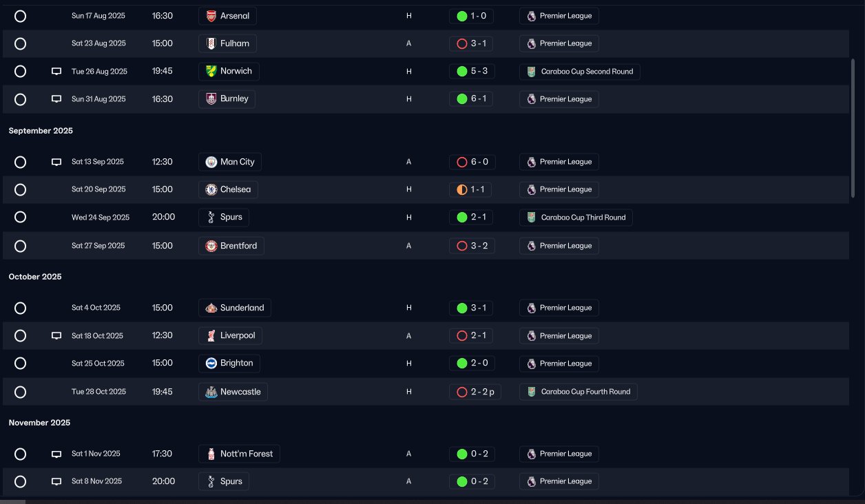Click the Arsenal club badge
Image resolution: width=865 pixels, height=504 pixels.
click(211, 16)
